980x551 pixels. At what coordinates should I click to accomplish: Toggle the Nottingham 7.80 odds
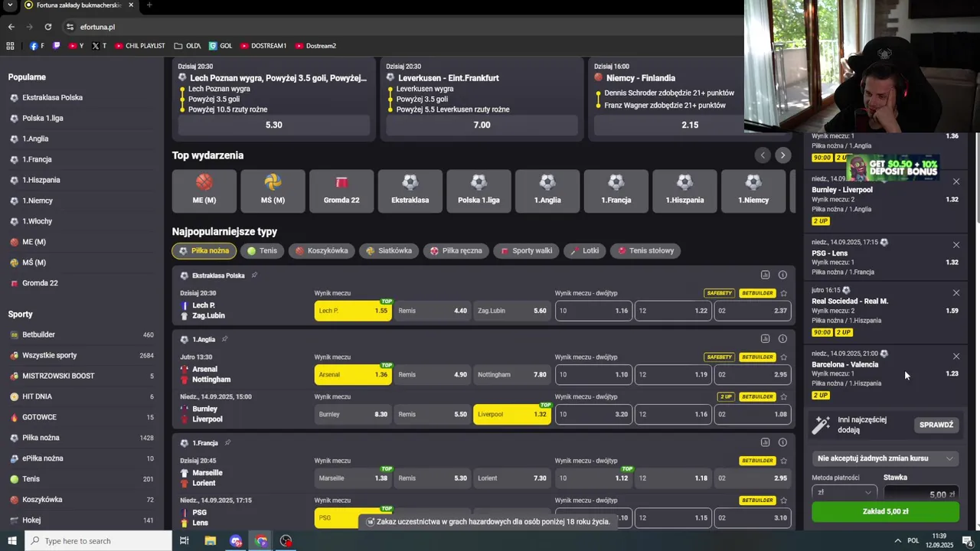coord(512,375)
